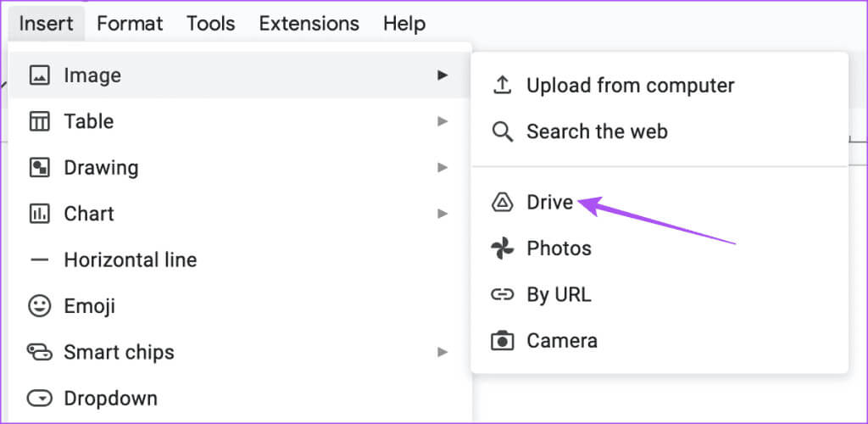Choose By URL image option
The height and width of the screenshot is (424, 868).
[559, 294]
